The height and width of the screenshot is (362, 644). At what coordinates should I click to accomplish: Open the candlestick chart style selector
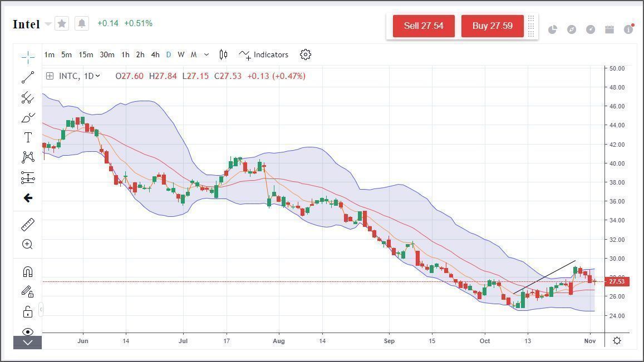tap(223, 54)
